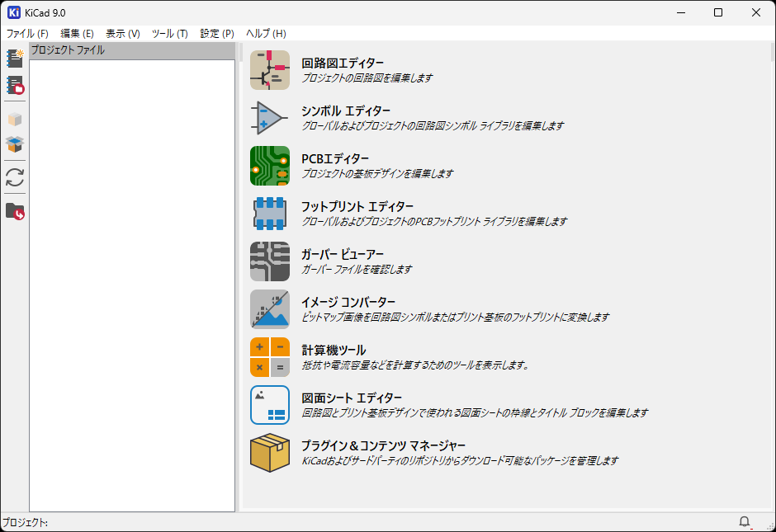Click the unarchive project icon

[x=15, y=144]
